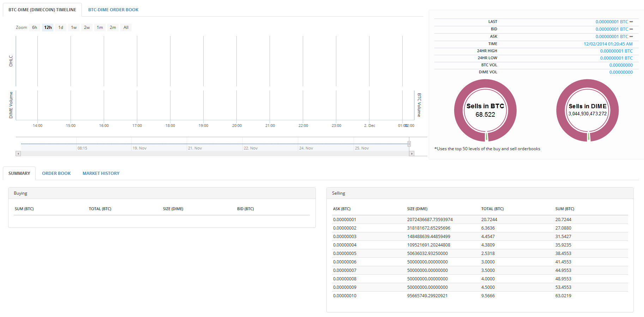
Task: Click the dash indicator next to the LAST price
Action: pyautogui.click(x=631, y=22)
